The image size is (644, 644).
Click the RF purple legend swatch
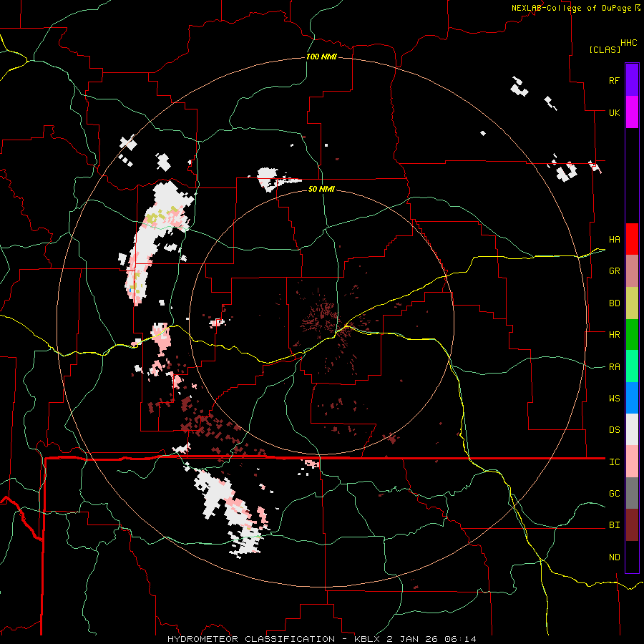(x=632, y=80)
